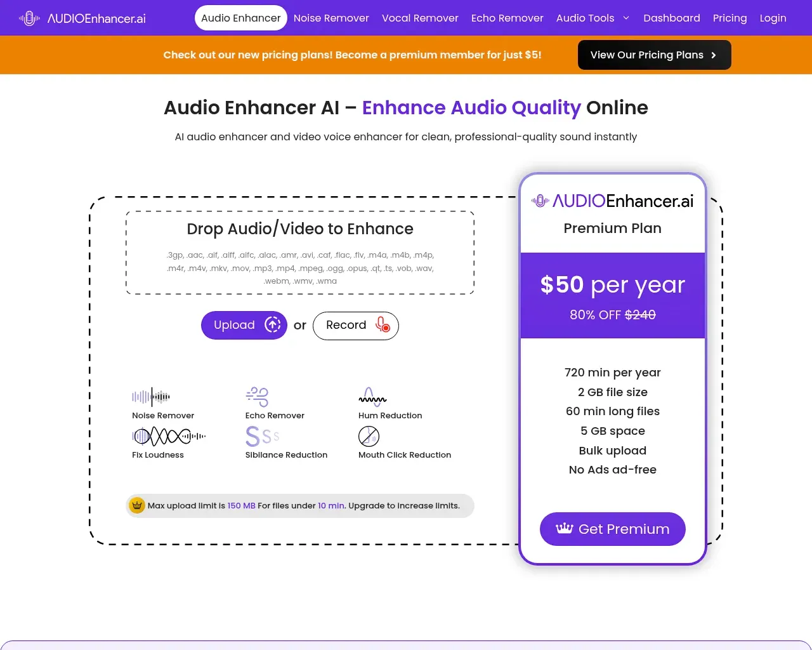Click the Fix Loudness label
The height and width of the screenshot is (650, 812).
[158, 455]
